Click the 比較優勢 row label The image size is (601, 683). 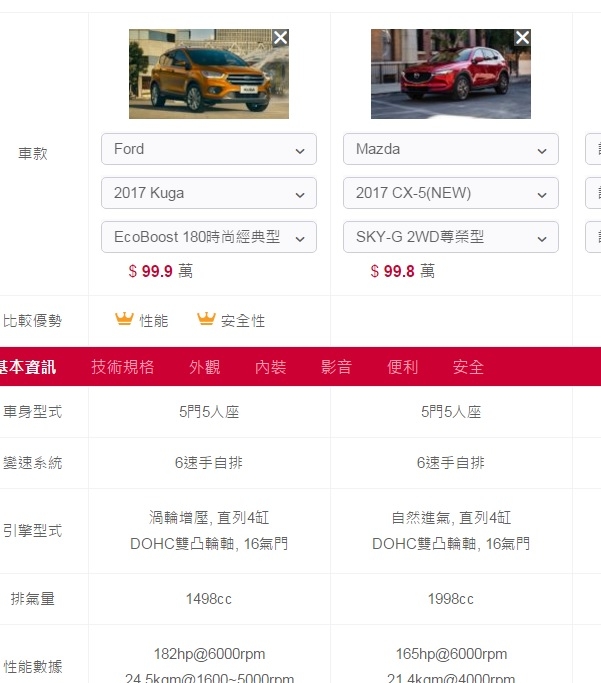coord(32,321)
